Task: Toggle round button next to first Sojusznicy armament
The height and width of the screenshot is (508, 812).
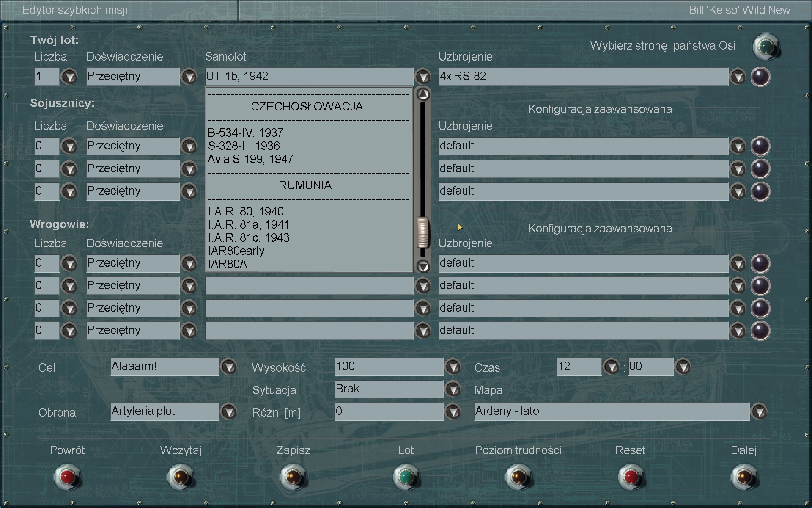Action: [x=760, y=146]
